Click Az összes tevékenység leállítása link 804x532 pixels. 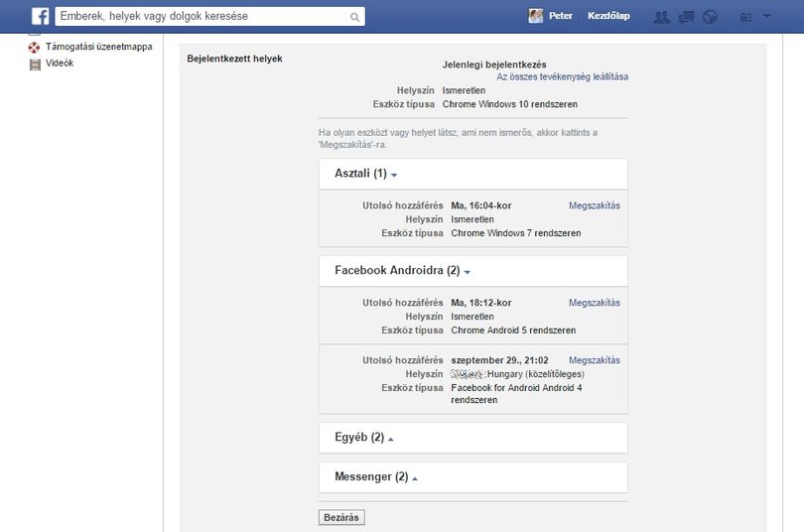pyautogui.click(x=562, y=76)
